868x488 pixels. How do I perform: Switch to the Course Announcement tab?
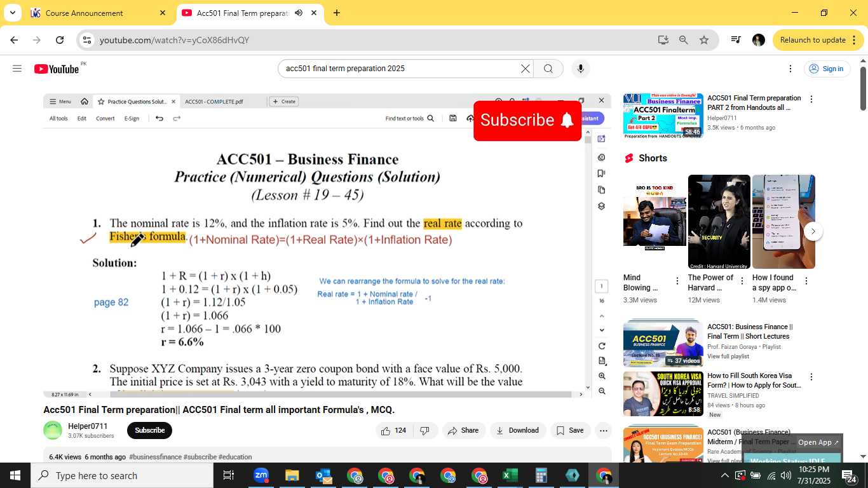point(98,13)
